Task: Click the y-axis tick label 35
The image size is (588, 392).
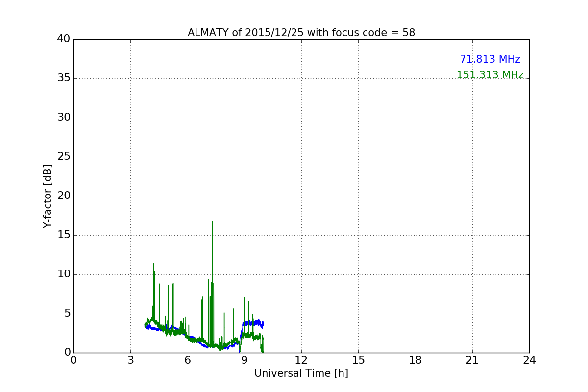Action: [x=64, y=78]
